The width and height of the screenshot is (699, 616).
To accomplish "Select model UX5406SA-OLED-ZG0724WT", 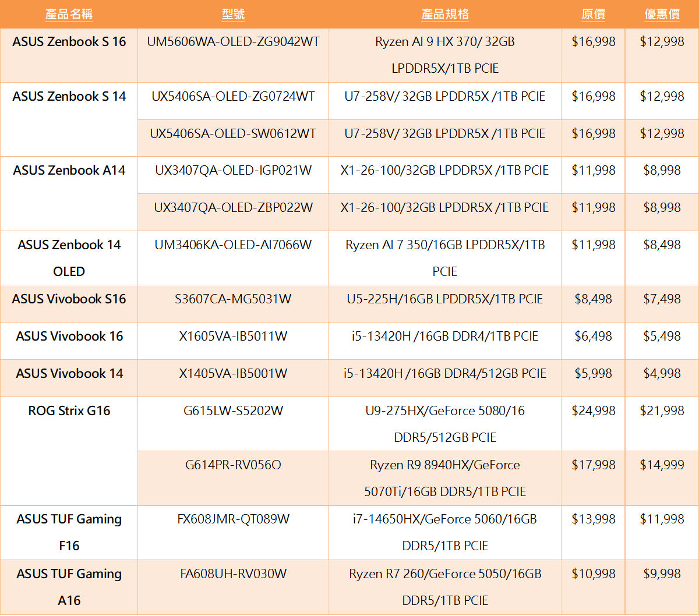I will coord(233,96).
